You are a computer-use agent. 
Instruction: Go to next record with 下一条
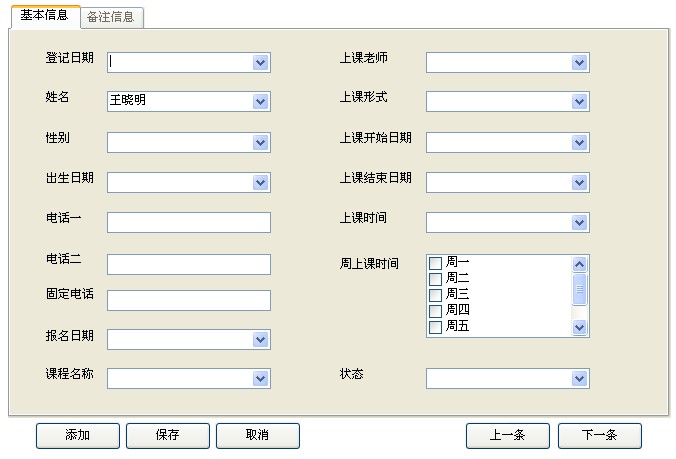[x=600, y=436]
